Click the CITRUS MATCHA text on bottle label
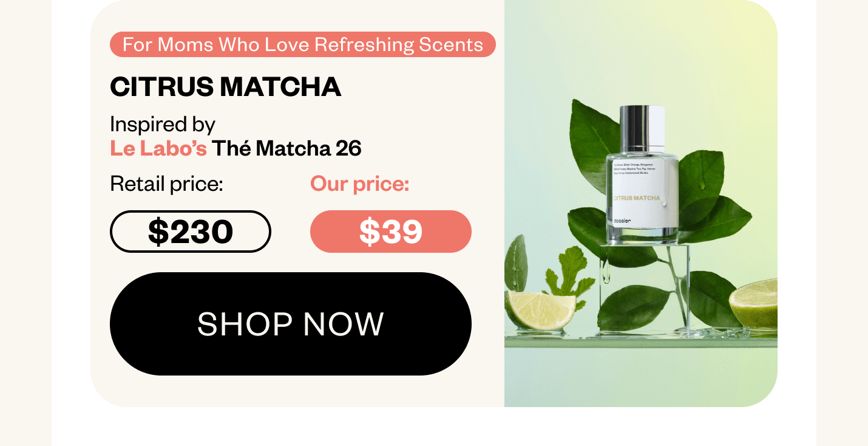This screenshot has width=868, height=446. click(637, 198)
